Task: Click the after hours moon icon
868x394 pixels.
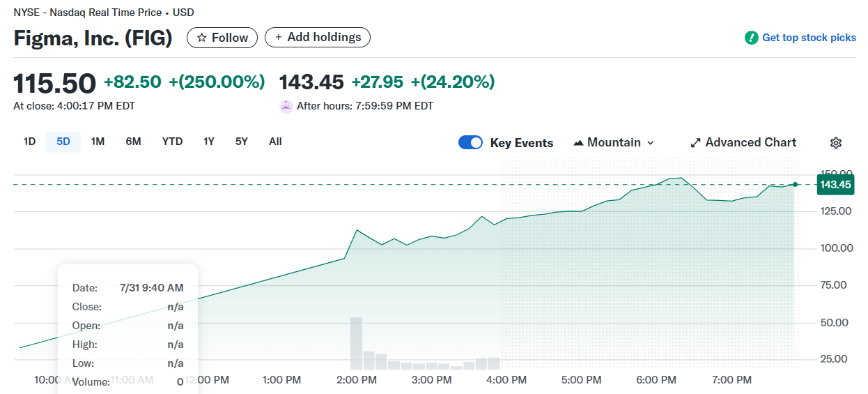Action: [x=286, y=106]
